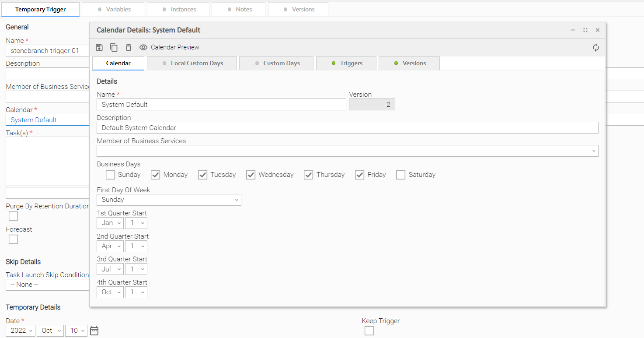Expand the First Day Of Week dropdown
Image resolution: width=644 pixels, height=338 pixels.
(169, 200)
